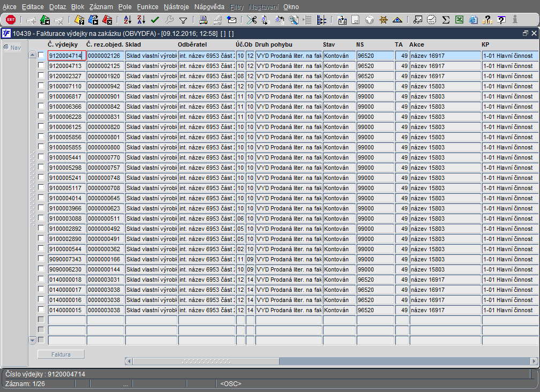Tick the checkbox for row 9100005441
This screenshot has height=392, width=540.
pos(41,156)
